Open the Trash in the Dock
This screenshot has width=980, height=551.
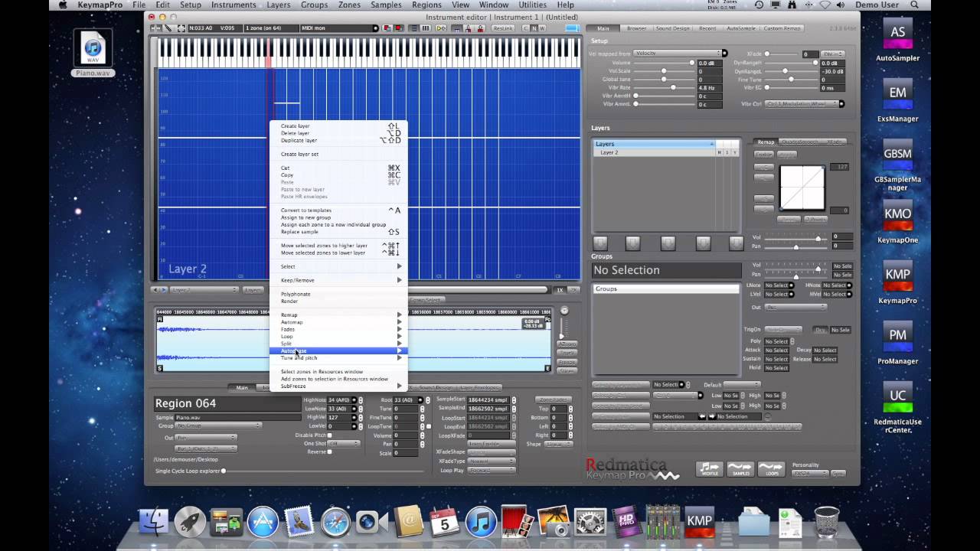coord(827,522)
